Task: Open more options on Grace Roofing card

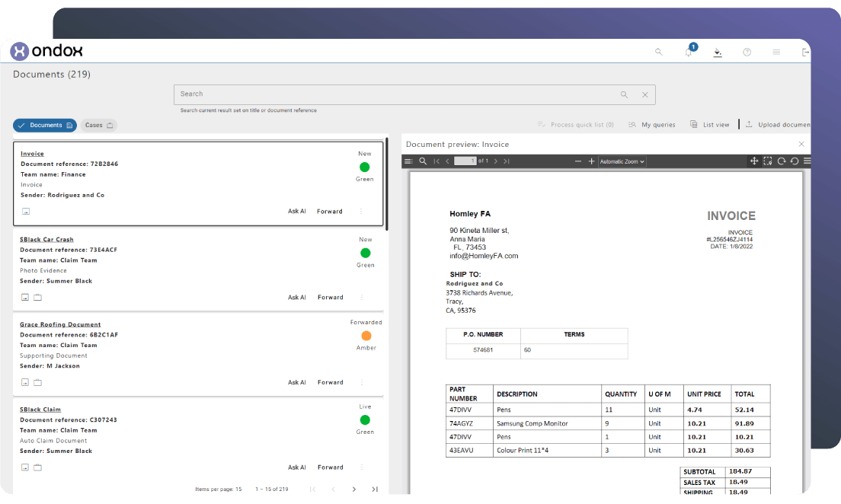Action: point(362,382)
